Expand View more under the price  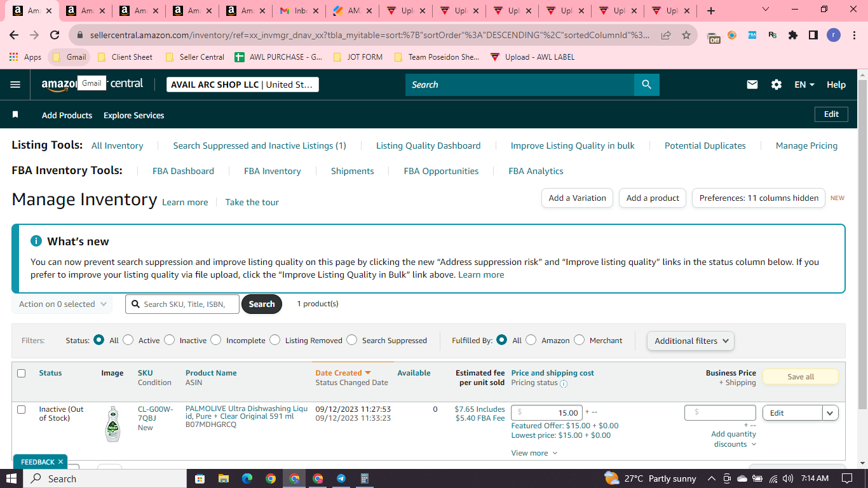coord(534,453)
